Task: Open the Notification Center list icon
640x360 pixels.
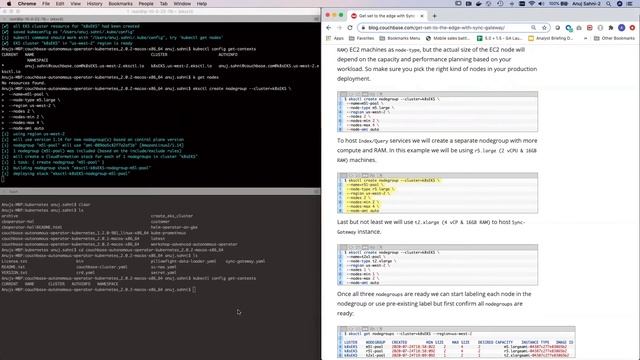Action: 629,4
